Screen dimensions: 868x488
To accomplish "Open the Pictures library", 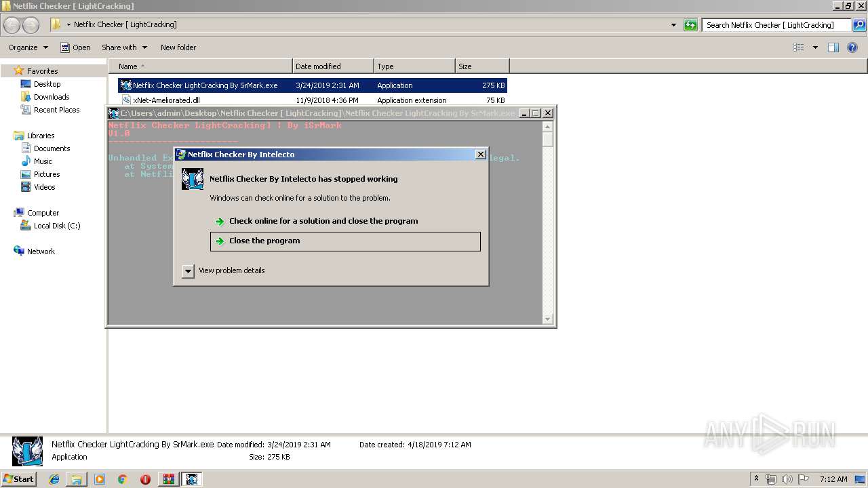I will click(47, 174).
